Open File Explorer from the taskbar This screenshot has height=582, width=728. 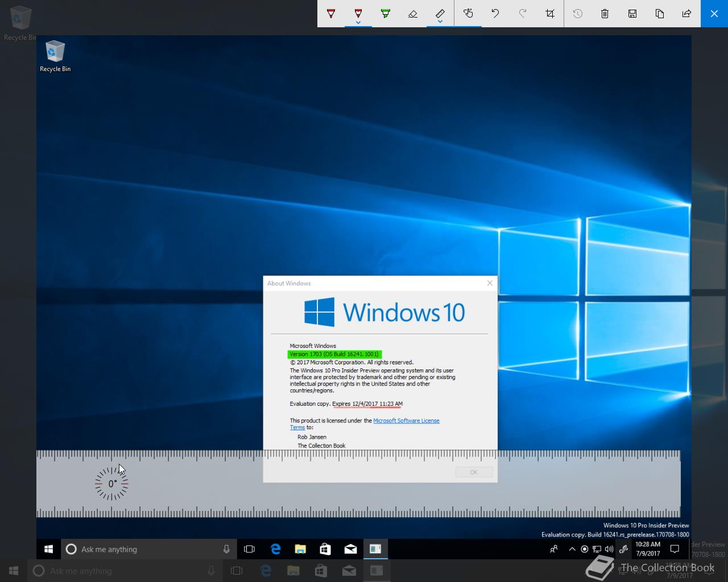point(300,549)
